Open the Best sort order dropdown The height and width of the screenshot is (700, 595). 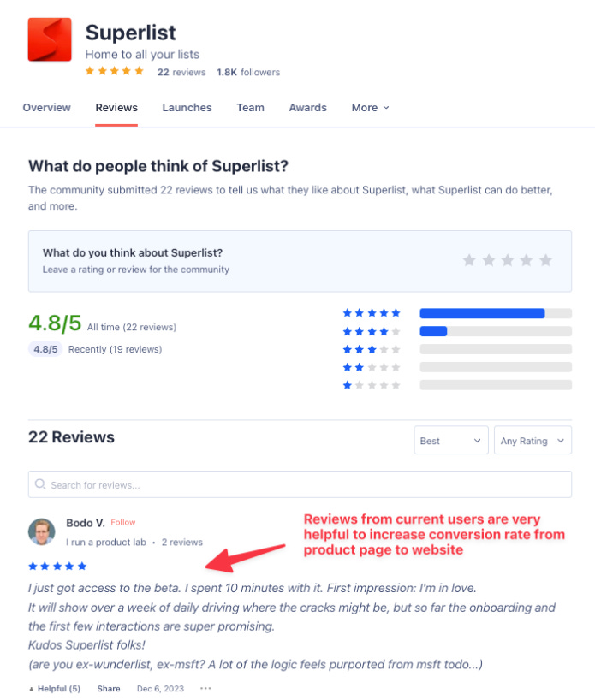(x=450, y=440)
